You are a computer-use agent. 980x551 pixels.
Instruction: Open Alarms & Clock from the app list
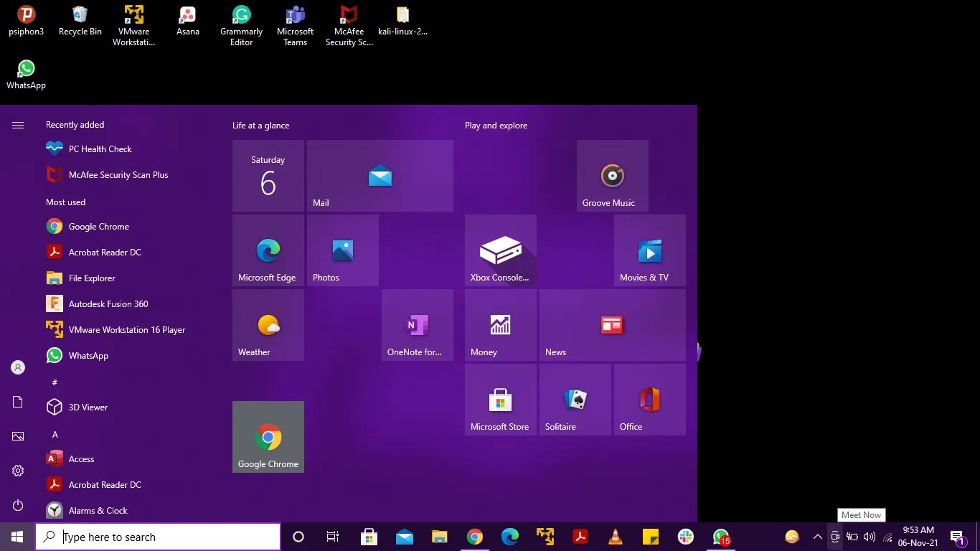click(129, 511)
